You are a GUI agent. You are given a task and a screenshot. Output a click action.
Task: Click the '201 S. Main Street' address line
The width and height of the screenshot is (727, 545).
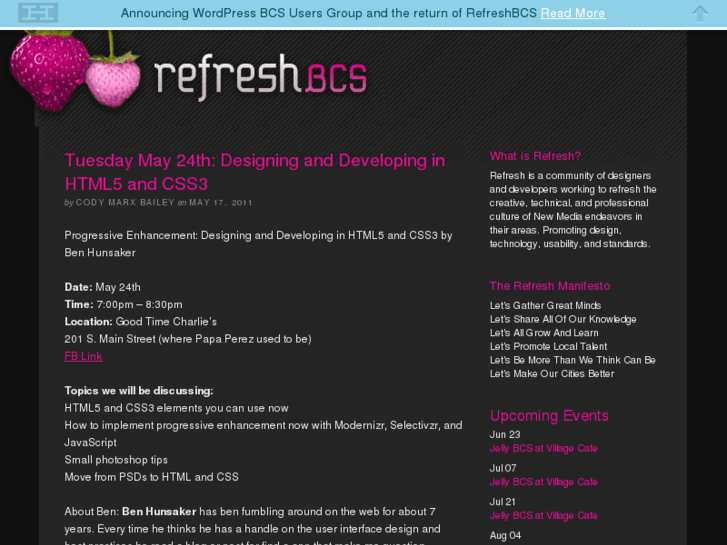click(188, 339)
